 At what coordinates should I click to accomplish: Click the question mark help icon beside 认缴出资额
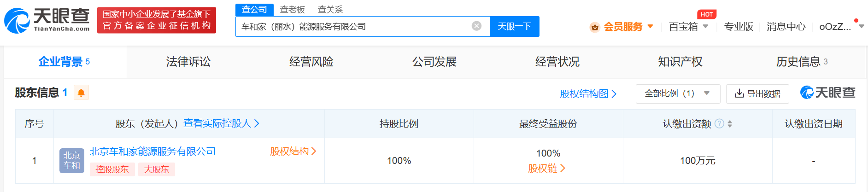click(x=719, y=123)
